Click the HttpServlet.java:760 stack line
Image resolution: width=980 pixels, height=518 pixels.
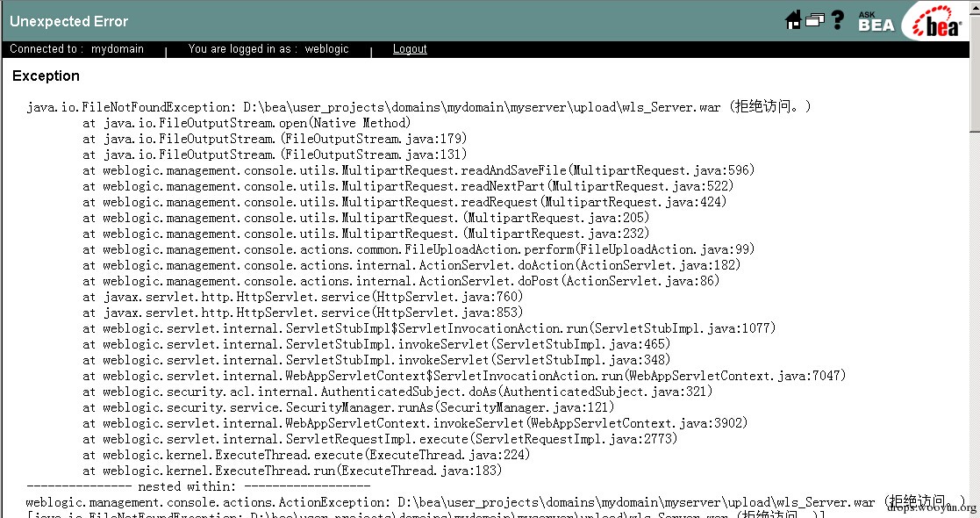click(304, 297)
